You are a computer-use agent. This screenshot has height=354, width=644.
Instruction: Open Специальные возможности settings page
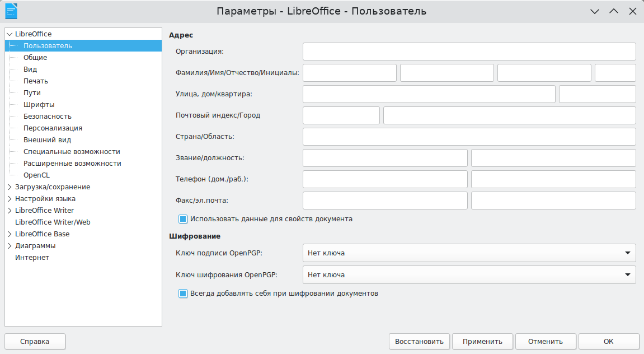72,152
